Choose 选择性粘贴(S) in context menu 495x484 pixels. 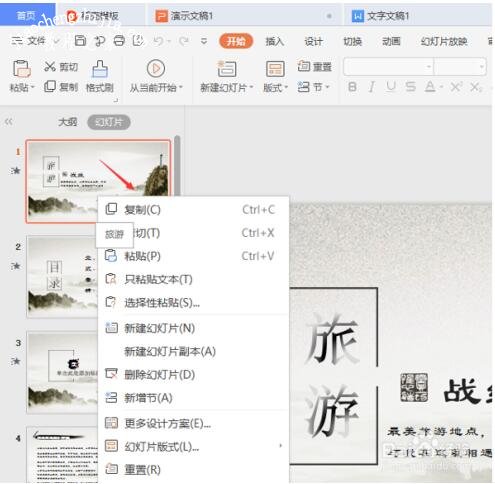pyautogui.click(x=193, y=303)
